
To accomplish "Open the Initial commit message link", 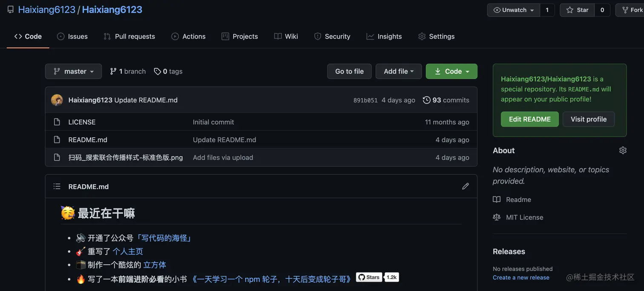I will (x=213, y=122).
